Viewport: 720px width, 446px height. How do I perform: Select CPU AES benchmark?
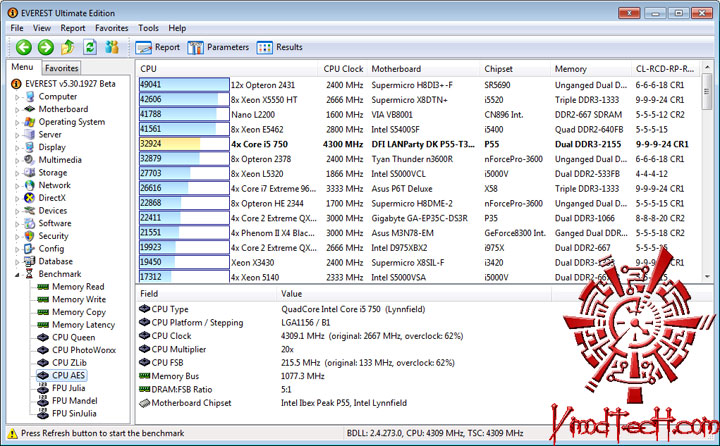tap(68, 375)
